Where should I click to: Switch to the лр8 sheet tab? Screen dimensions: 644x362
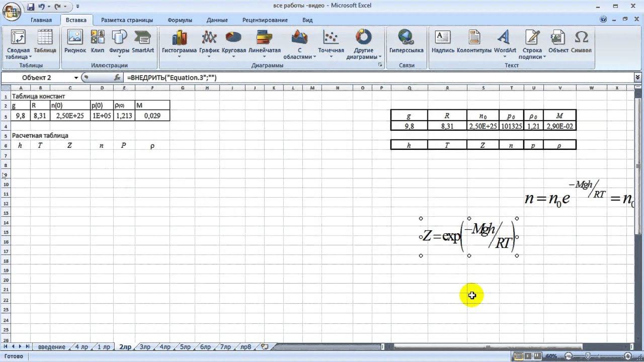tap(246, 347)
